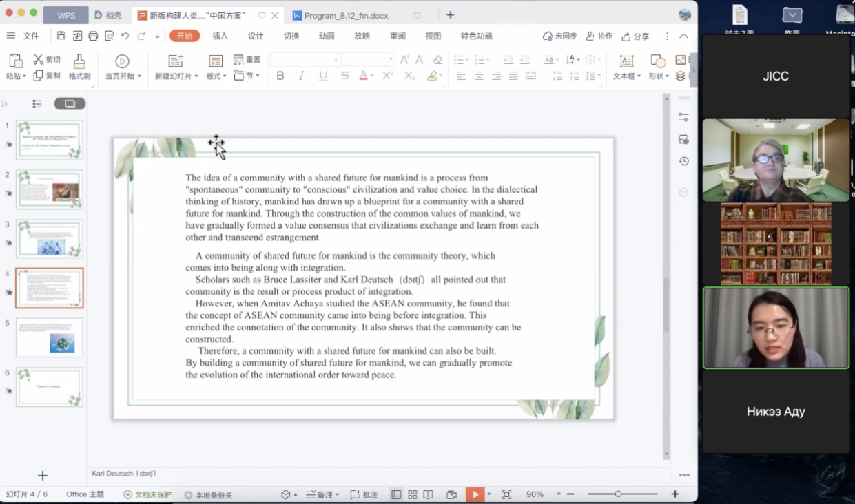Click the Share (分享) button
This screenshot has height=504, width=855.
tap(635, 36)
